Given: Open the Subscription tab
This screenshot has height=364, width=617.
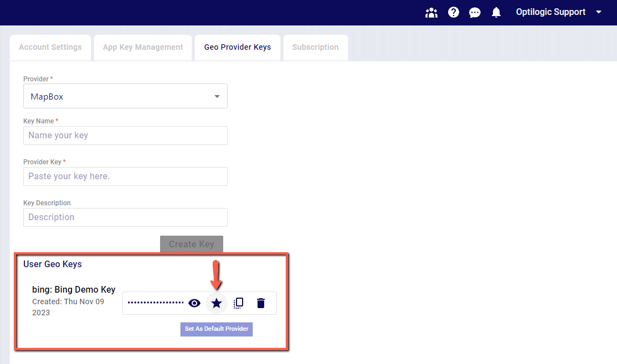Looking at the screenshot, I should [315, 47].
